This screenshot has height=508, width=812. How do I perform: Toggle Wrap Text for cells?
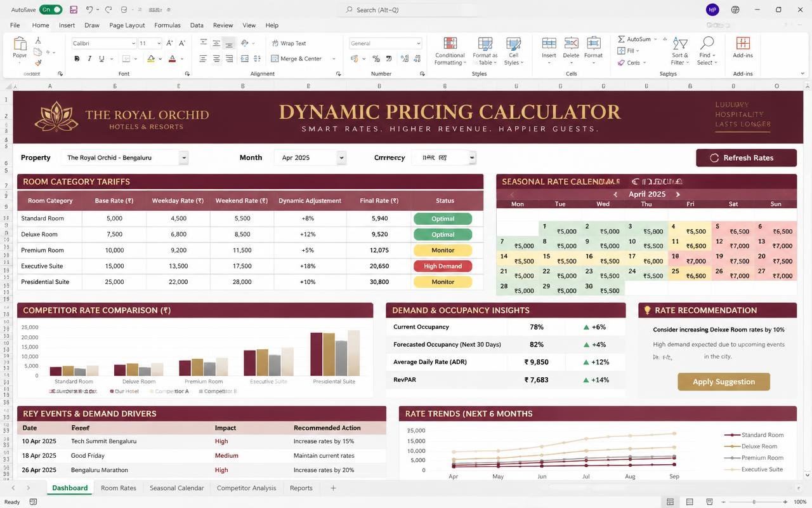[289, 43]
